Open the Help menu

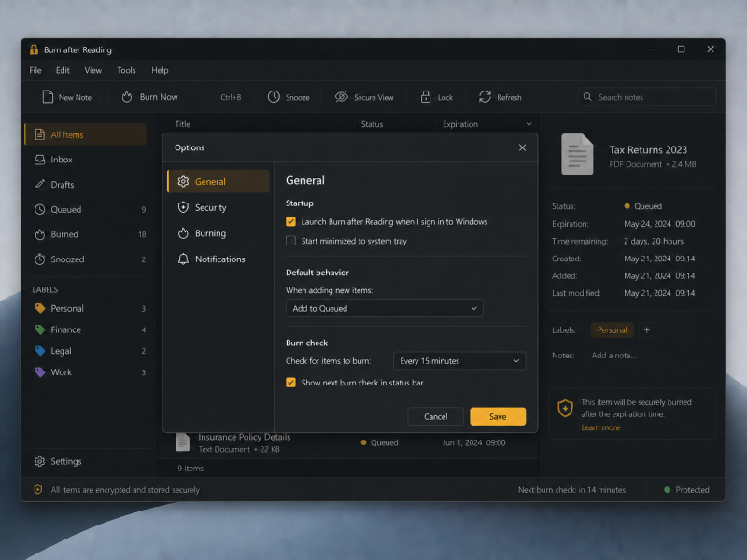160,70
